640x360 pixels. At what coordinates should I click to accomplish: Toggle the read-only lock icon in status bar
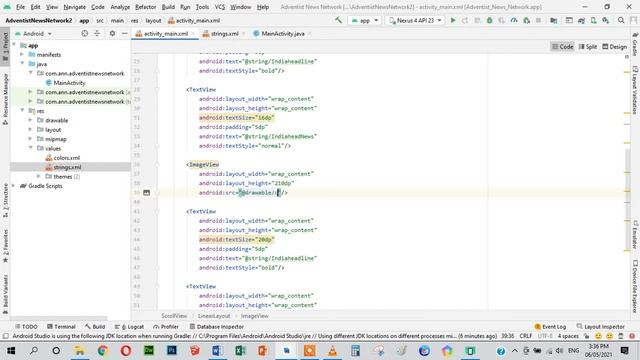pos(587,336)
